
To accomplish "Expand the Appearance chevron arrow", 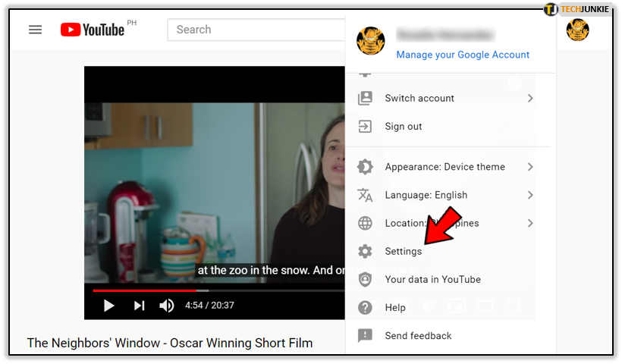I will (530, 167).
